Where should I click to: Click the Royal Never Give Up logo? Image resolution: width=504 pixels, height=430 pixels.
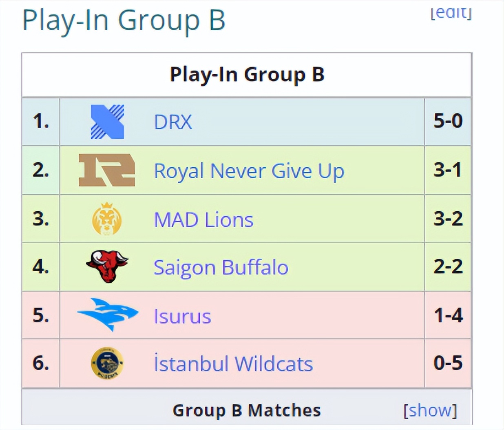107,170
